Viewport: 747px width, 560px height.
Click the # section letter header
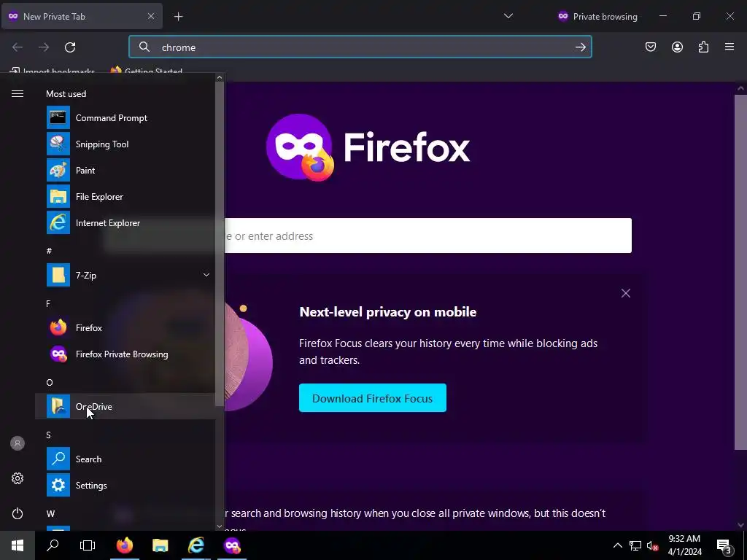point(49,251)
